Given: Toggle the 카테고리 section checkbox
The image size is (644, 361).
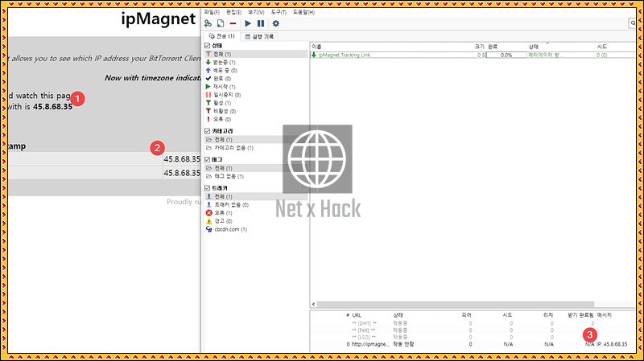Looking at the screenshot, I should [208, 131].
